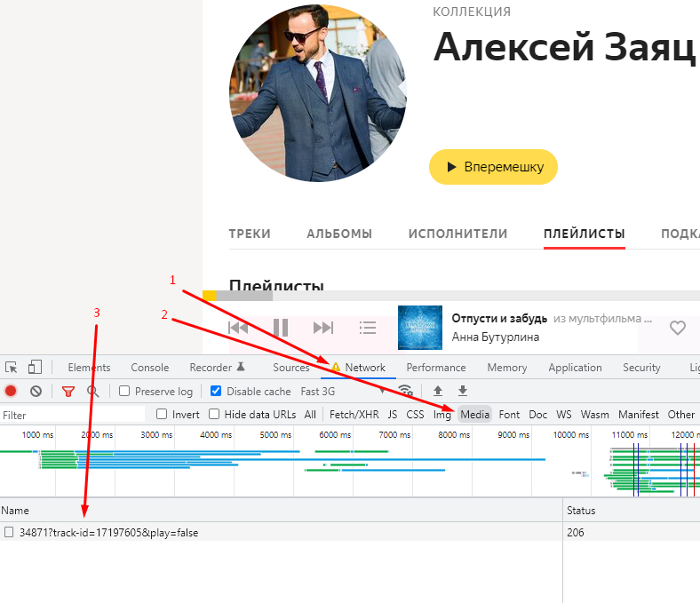This screenshot has width=700, height=603.
Task: Open the ИСПОЛНИТЕЛИ tab
Action: coord(457,234)
